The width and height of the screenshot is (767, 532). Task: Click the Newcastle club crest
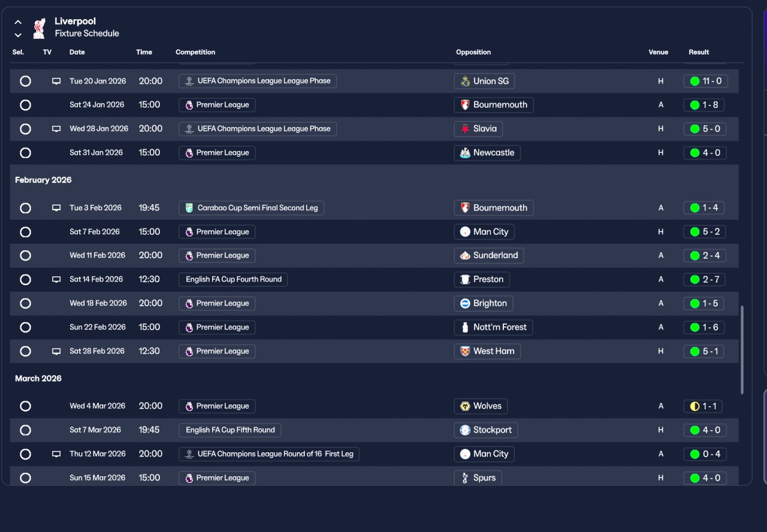[x=465, y=153]
